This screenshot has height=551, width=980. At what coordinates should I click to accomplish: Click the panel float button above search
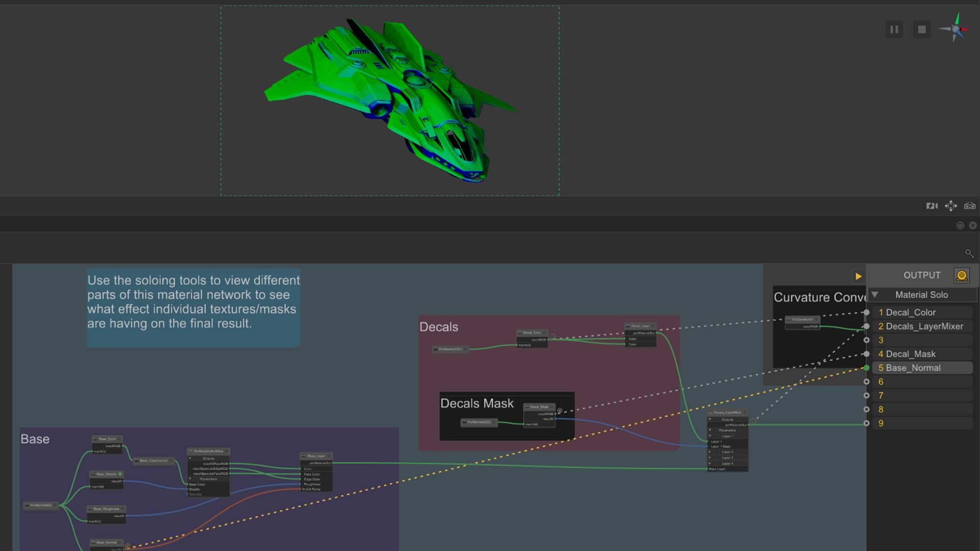(960, 226)
